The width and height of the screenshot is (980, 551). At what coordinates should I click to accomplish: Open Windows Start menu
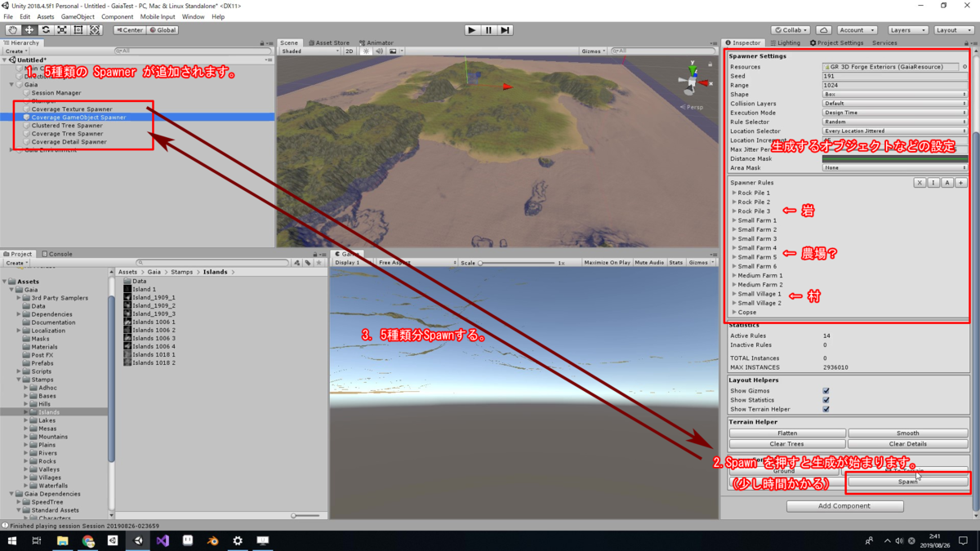tap(12, 540)
